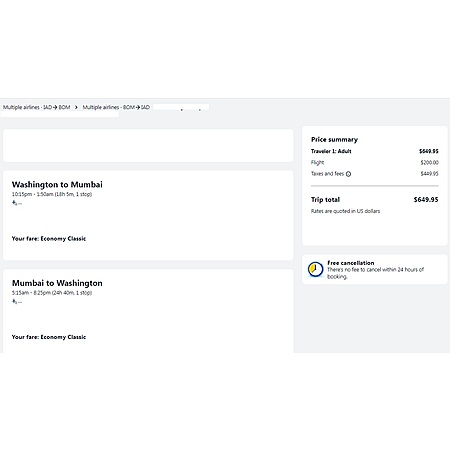Image resolution: width=450 pixels, height=450 pixels.
Task: Click the Flight $200.00 price line
Action: click(375, 163)
